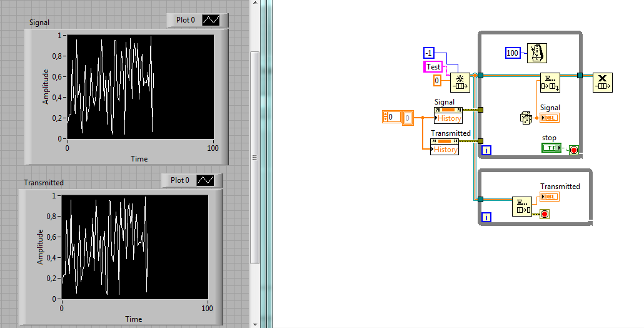644x328 pixels.
Task: Click the Plot 0 label of Signal graph
Action: tap(186, 20)
